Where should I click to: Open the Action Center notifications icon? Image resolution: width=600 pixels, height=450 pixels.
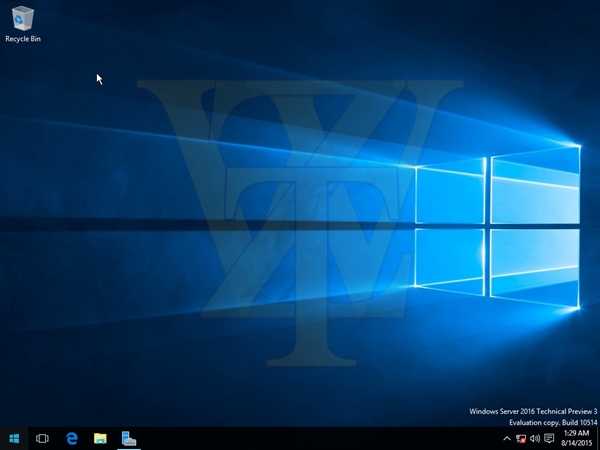pyautogui.click(x=549, y=439)
